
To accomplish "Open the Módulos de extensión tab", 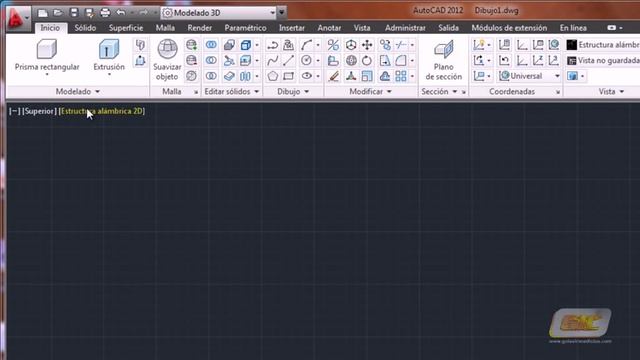I will (509, 28).
